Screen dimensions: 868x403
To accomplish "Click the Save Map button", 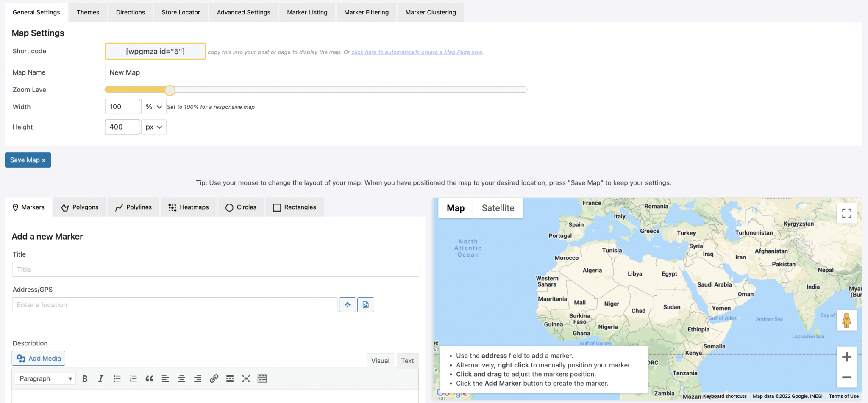I will pos(28,160).
